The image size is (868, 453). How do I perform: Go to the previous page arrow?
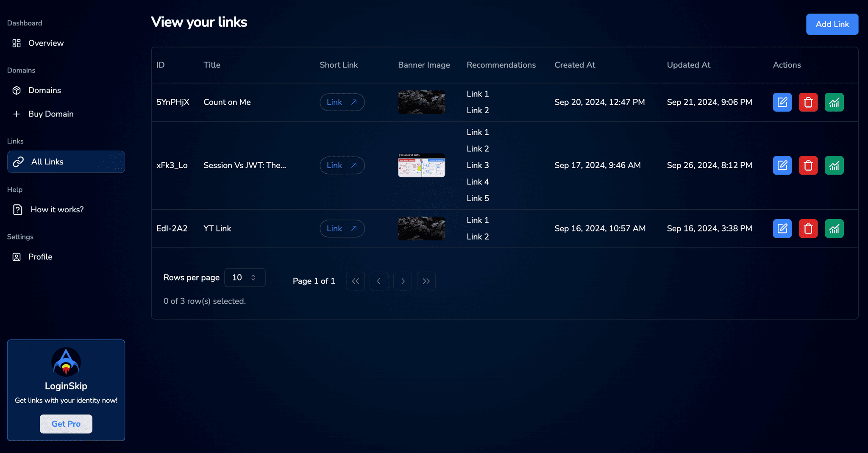click(x=379, y=281)
